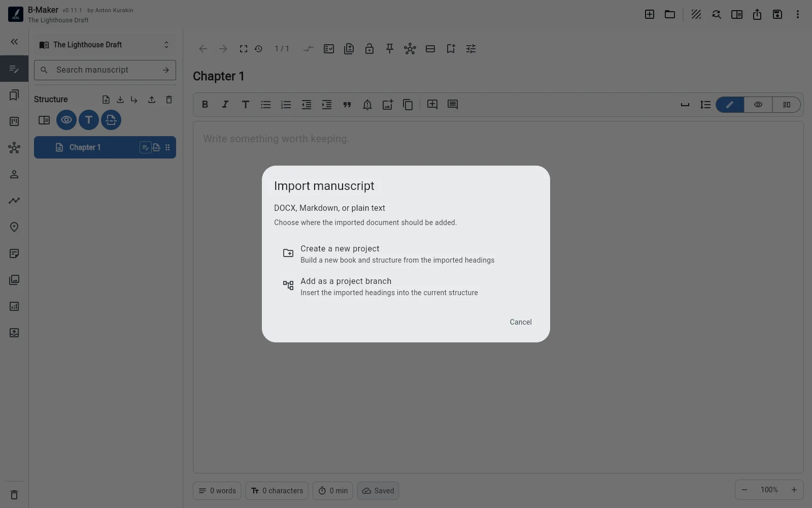Screen dimensions: 812x508
Task: Toggle the lock chapter icon
Action: click(x=369, y=49)
